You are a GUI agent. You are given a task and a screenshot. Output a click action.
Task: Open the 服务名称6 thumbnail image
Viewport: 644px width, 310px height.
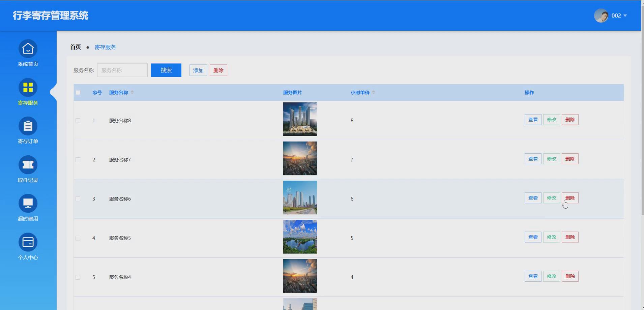pos(300,197)
